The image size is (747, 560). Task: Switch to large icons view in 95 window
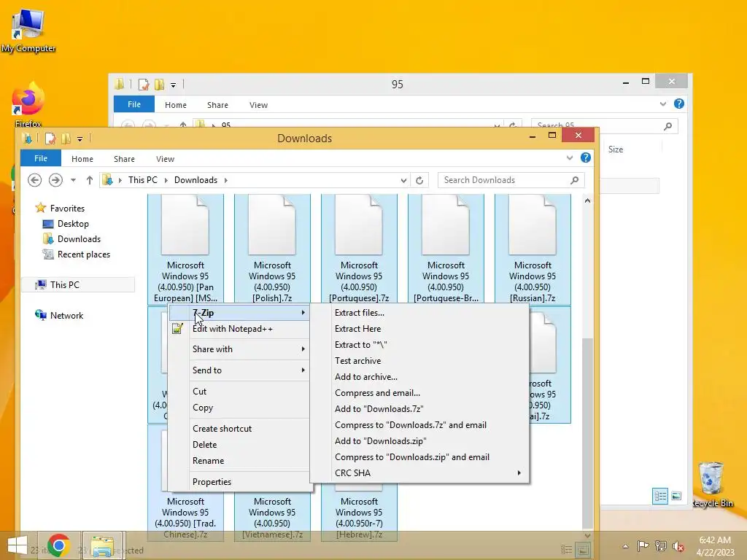[676, 496]
